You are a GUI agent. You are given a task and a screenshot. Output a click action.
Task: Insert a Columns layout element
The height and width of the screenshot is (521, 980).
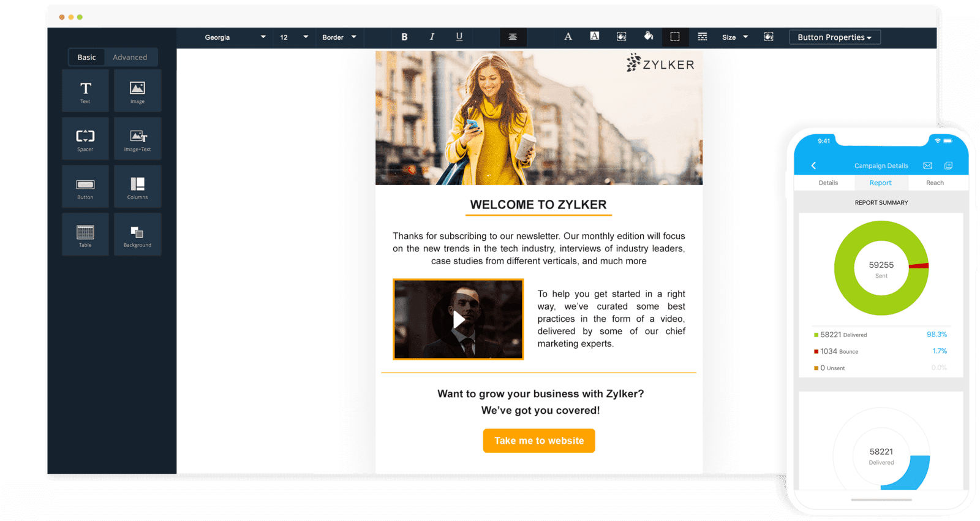point(137,186)
